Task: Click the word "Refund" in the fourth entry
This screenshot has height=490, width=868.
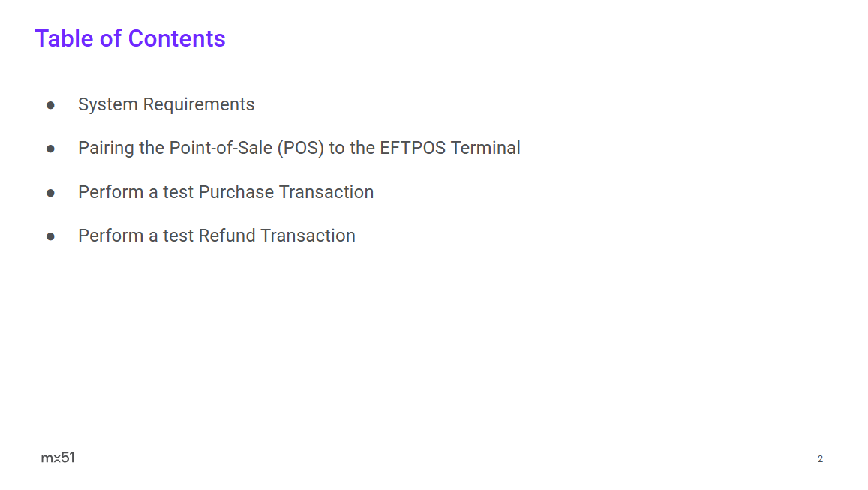Action: pos(227,236)
